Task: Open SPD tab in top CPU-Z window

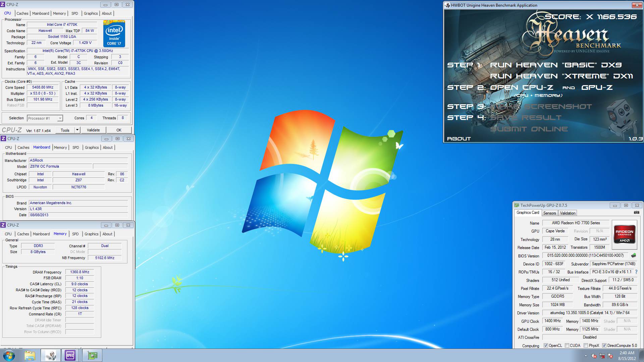Action: point(75,13)
